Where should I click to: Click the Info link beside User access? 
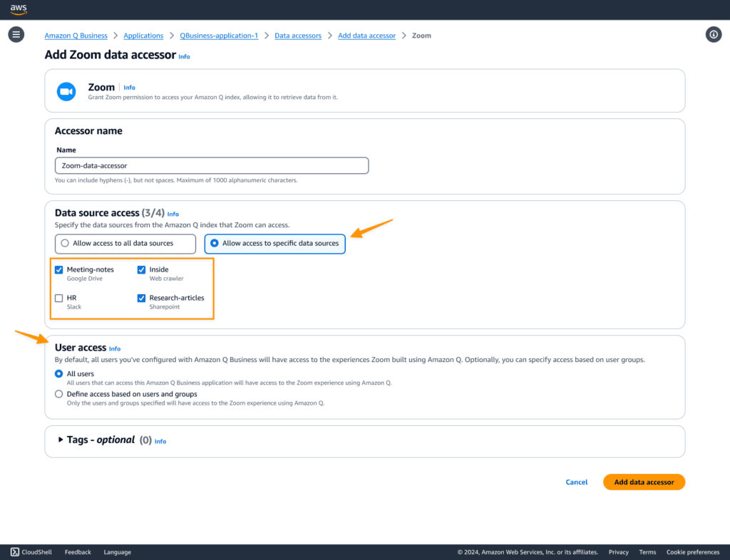pyautogui.click(x=115, y=348)
